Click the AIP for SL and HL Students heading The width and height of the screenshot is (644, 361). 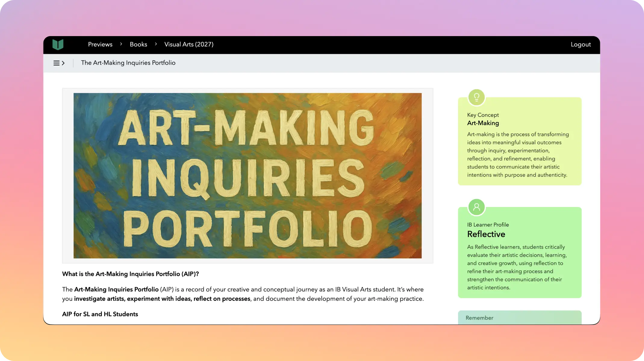[100, 314]
